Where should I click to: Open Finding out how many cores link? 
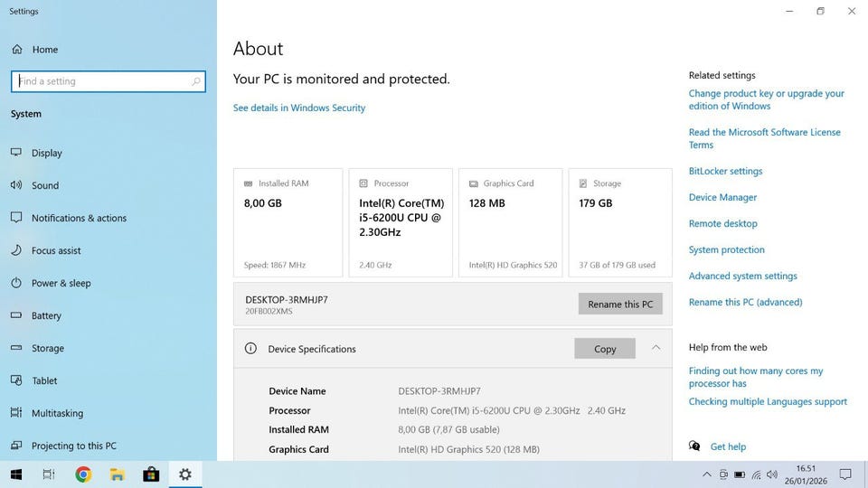click(756, 377)
